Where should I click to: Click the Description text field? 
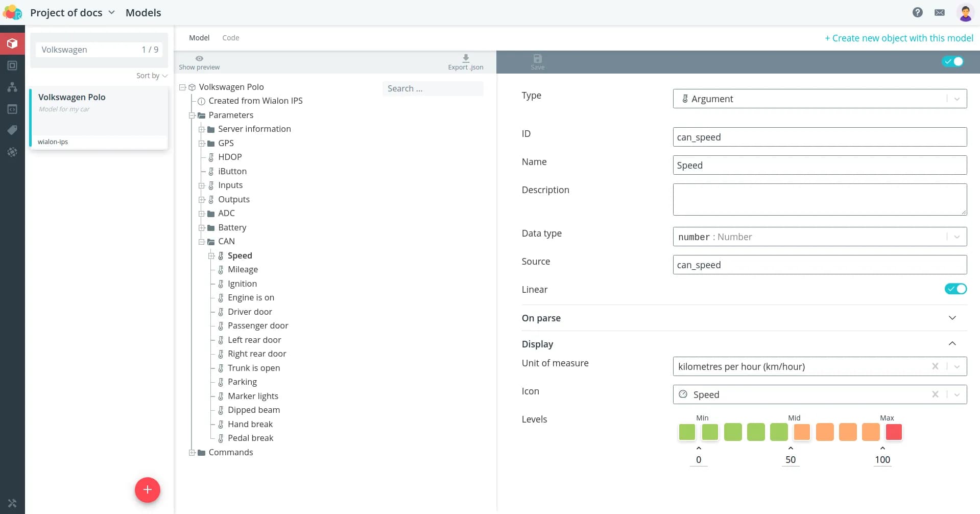pos(819,199)
